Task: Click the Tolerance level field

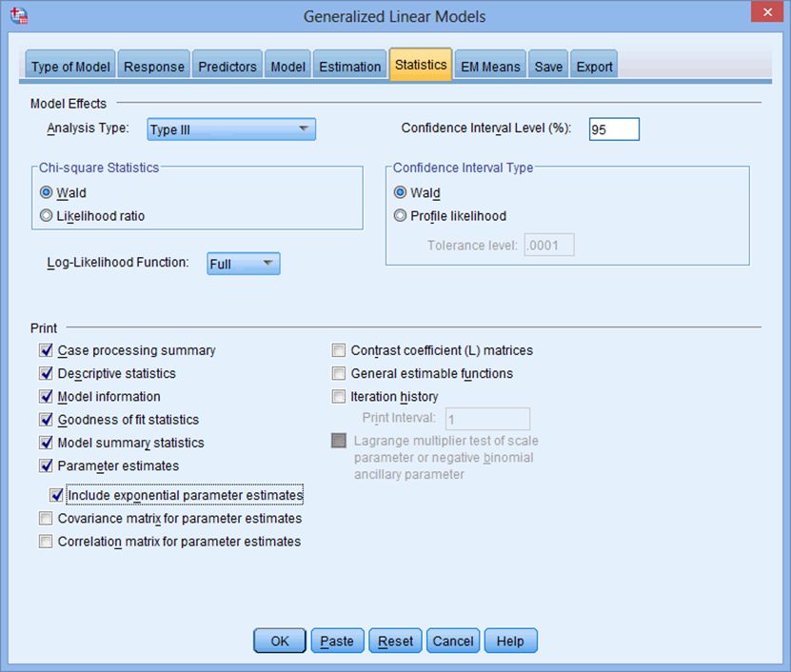Action: [x=549, y=246]
